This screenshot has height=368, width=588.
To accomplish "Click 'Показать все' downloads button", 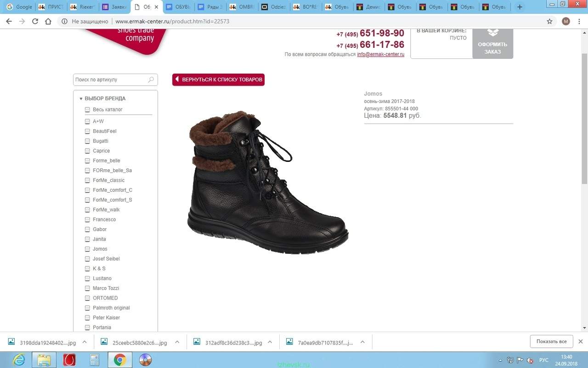I will 551,341.
